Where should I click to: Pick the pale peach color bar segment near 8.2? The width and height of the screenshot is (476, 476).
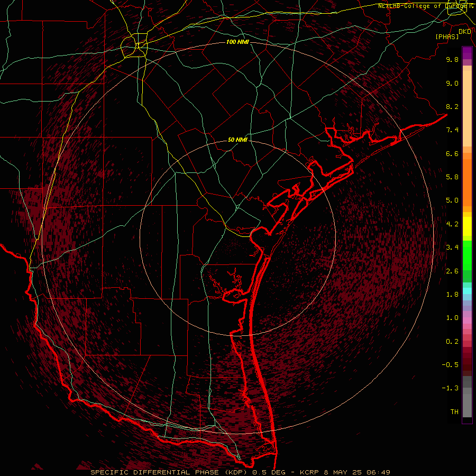point(467,108)
